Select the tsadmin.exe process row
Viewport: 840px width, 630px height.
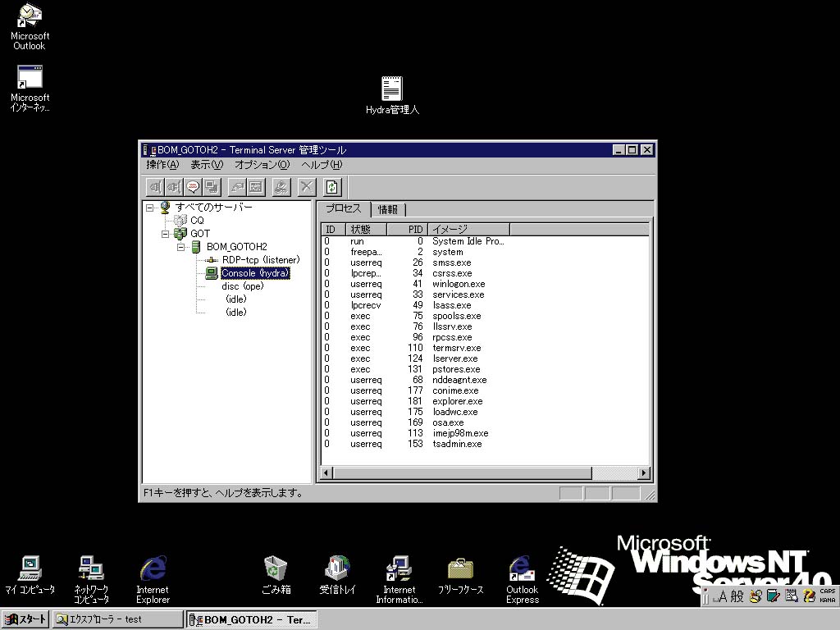486,444
